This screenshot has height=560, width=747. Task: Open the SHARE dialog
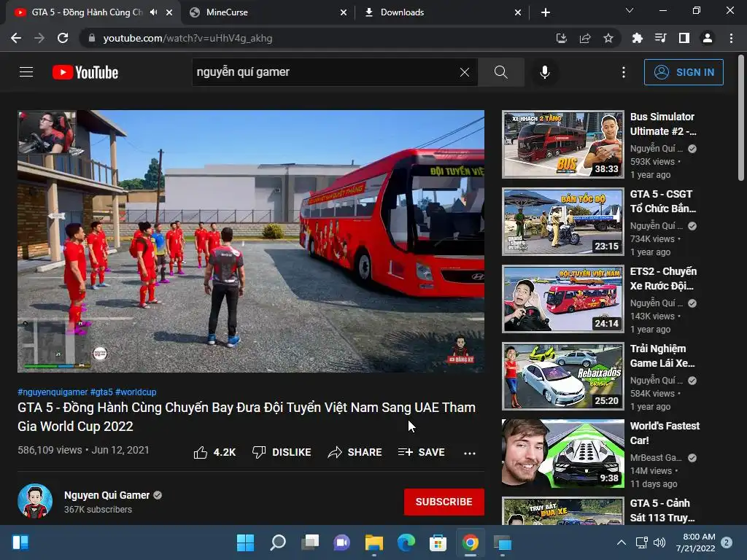pyautogui.click(x=355, y=452)
